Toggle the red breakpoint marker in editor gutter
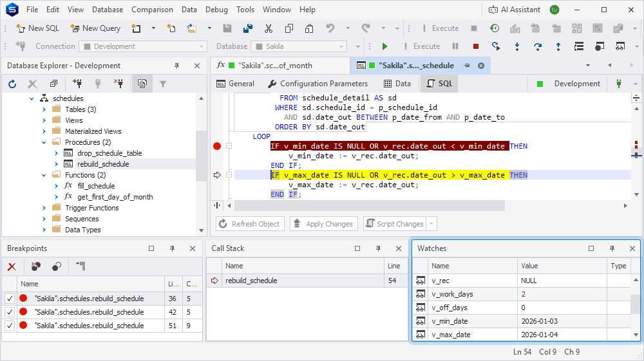644x361 pixels. click(217, 146)
